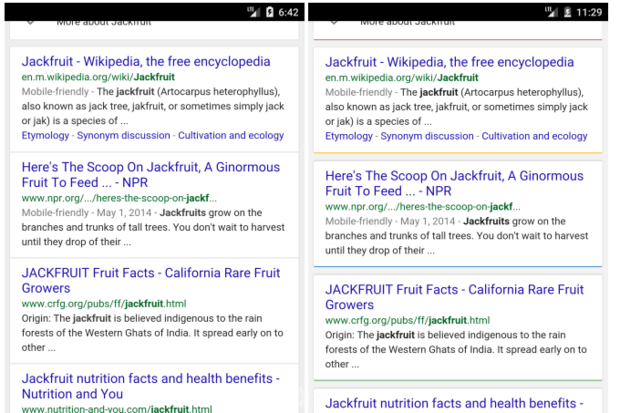Tap the LTE signal icon on the 6:42 screen
Screen dimensions: 620x413
pos(253,12)
